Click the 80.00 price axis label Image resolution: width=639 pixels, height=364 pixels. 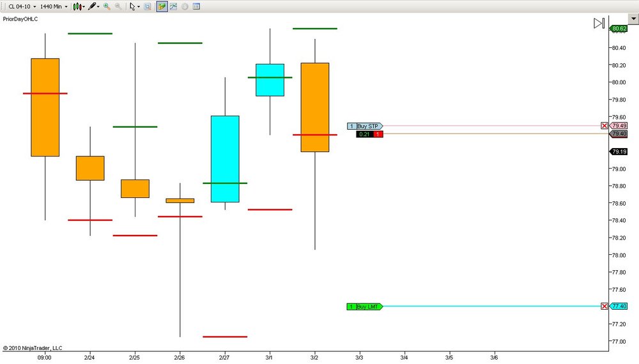(619, 82)
